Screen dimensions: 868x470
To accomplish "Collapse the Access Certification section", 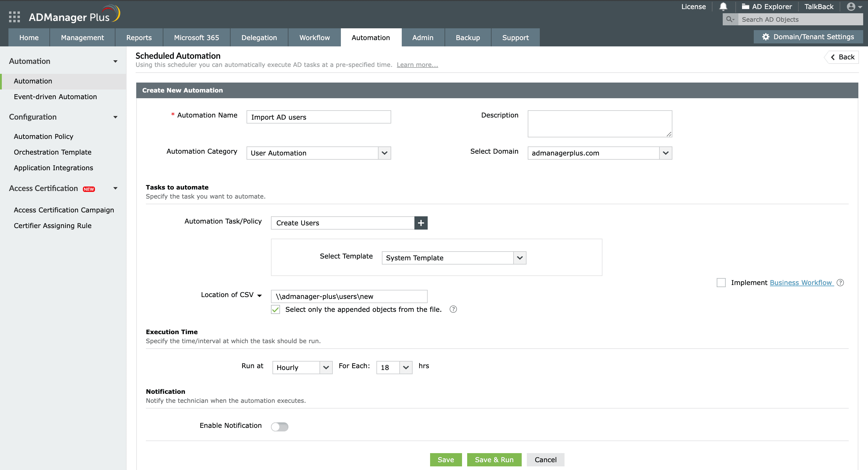I will (115, 188).
